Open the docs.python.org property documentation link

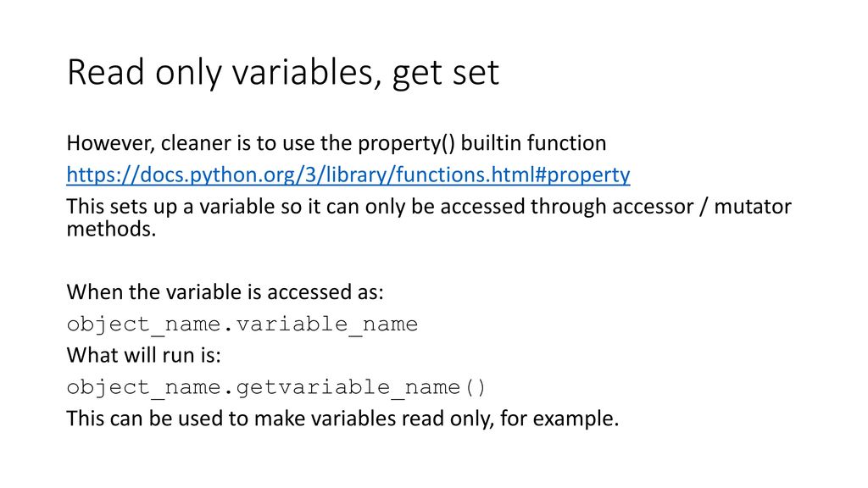tap(348, 175)
